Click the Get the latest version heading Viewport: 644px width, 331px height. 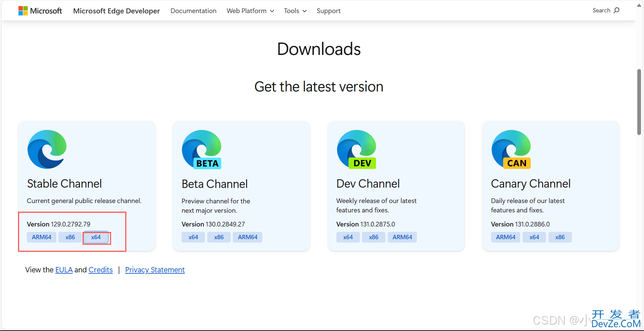(x=319, y=87)
